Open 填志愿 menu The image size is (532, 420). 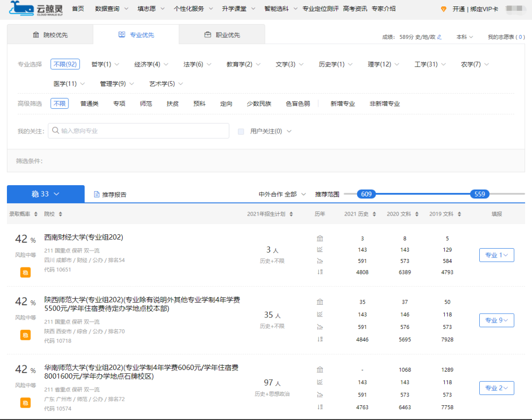151,9
